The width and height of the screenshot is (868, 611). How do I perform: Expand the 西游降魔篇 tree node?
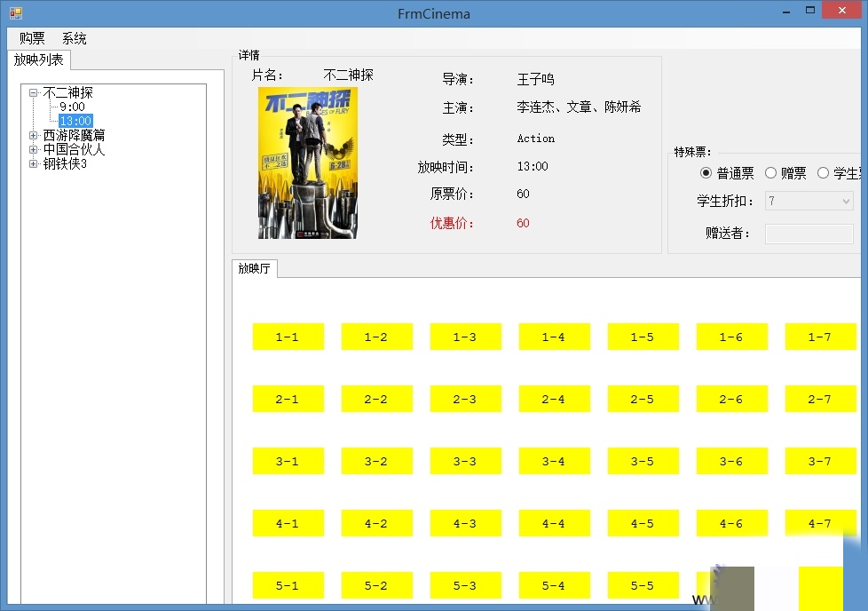(x=34, y=135)
